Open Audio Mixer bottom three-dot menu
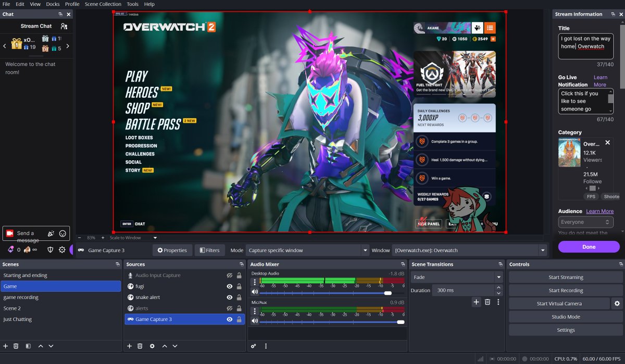The image size is (625, 364). tap(266, 346)
